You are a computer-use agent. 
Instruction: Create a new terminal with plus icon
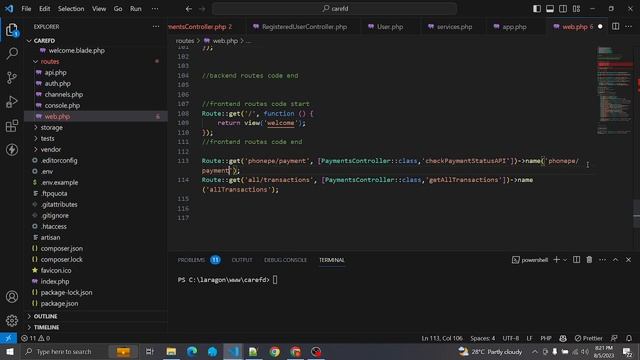coord(556,260)
